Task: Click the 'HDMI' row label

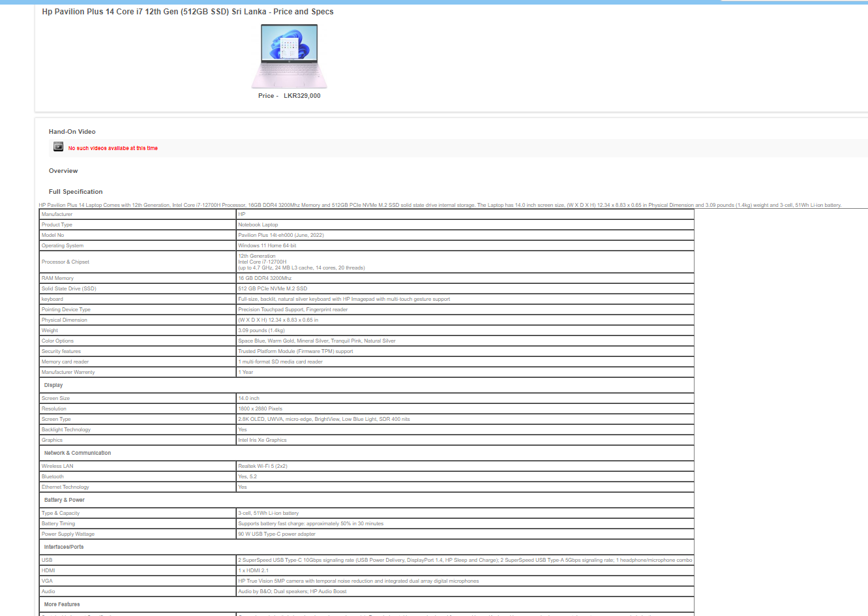Action: click(x=48, y=570)
